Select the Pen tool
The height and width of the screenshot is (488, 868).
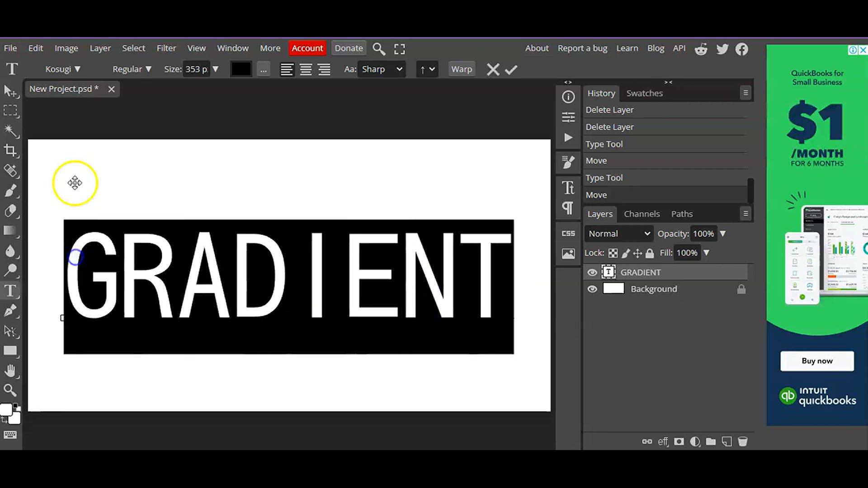(10, 310)
